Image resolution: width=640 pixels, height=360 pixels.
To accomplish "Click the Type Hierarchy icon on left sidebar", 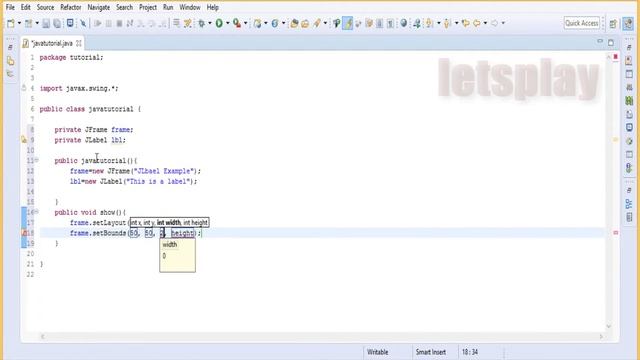I will pyautogui.click(x=10, y=74).
